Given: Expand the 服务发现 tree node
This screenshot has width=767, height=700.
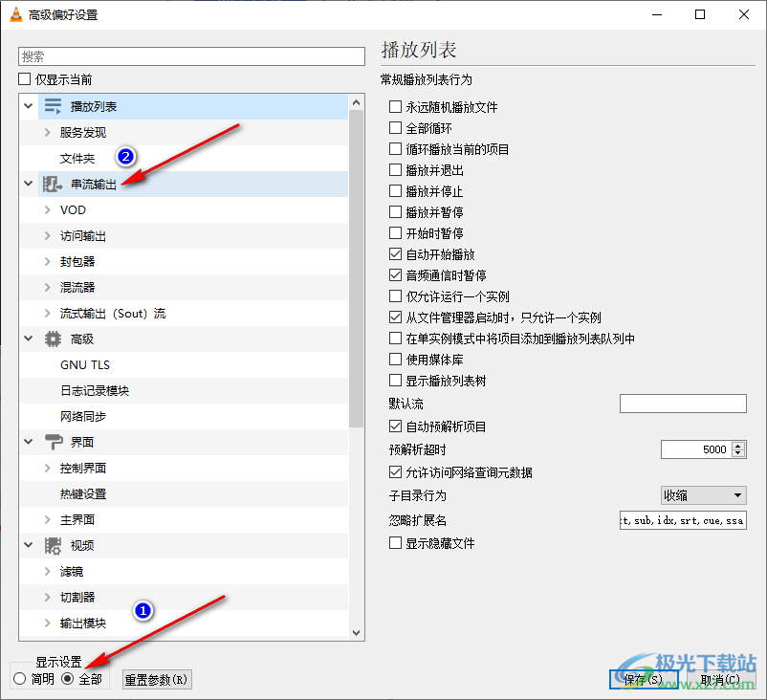Looking at the screenshot, I should (48, 132).
